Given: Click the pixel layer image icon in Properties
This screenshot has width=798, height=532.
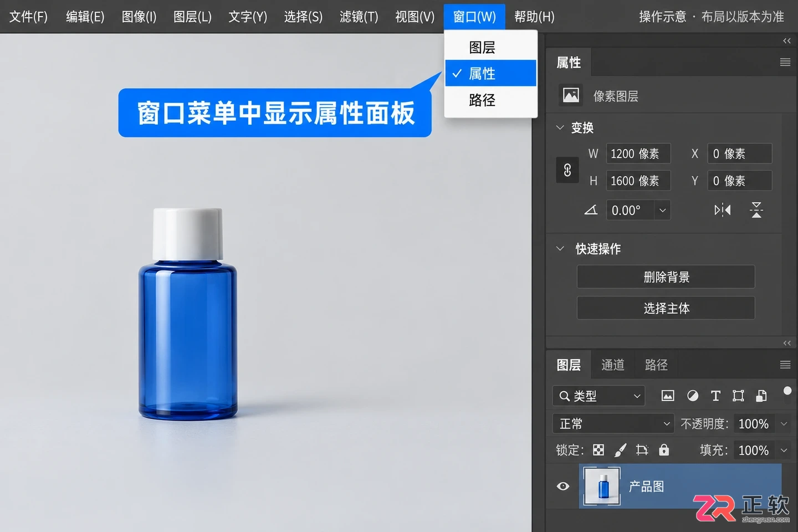Looking at the screenshot, I should pos(571,96).
